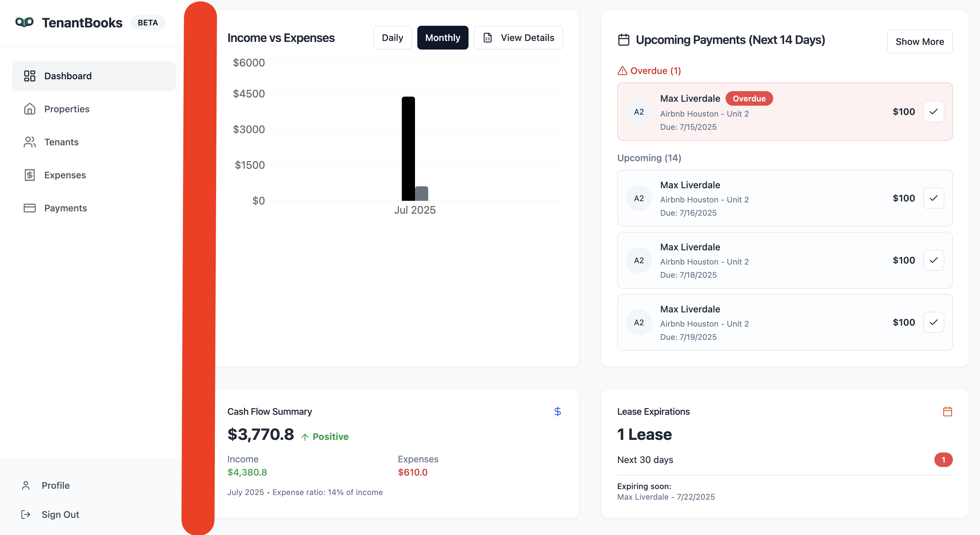Select the Monthly chart tab
The height and width of the screenshot is (535, 980).
442,38
